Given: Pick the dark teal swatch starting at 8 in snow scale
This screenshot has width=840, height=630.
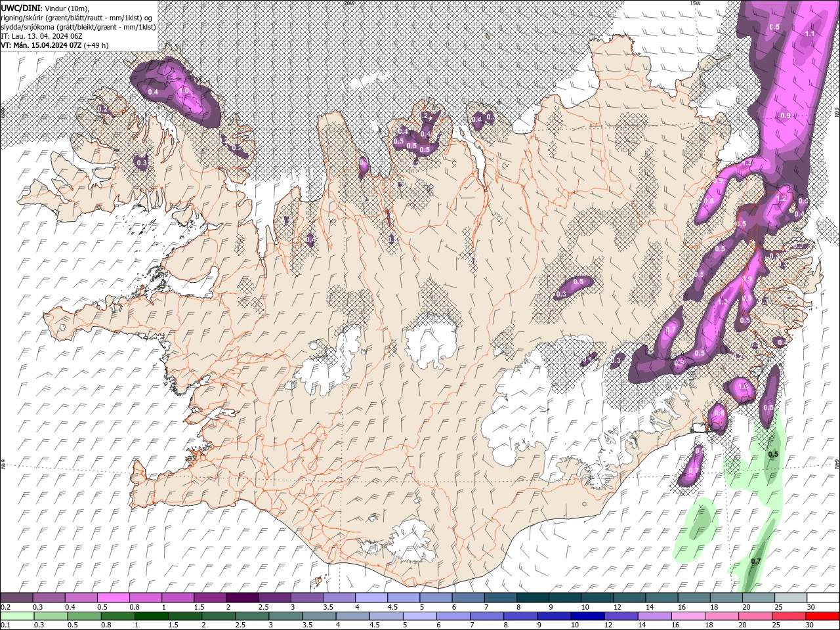Looking at the screenshot, I should pyautogui.click(x=532, y=597).
